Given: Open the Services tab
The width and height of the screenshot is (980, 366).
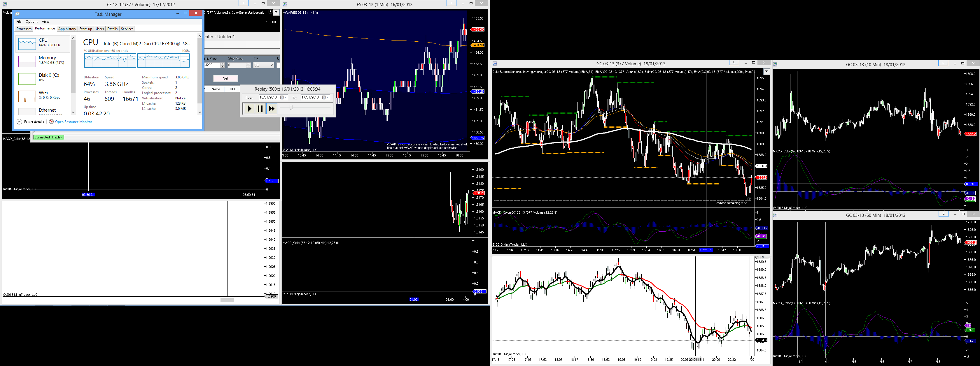Looking at the screenshot, I should [x=127, y=29].
